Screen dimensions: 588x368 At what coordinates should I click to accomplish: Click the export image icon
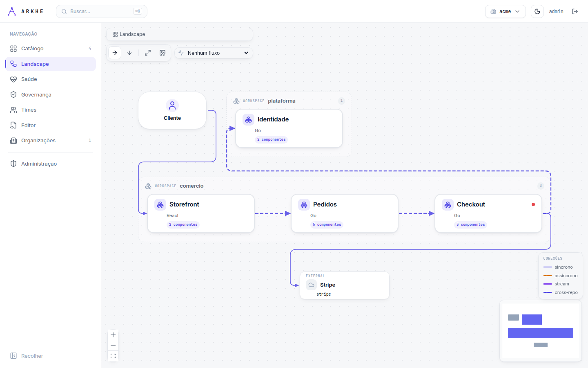tap(163, 53)
